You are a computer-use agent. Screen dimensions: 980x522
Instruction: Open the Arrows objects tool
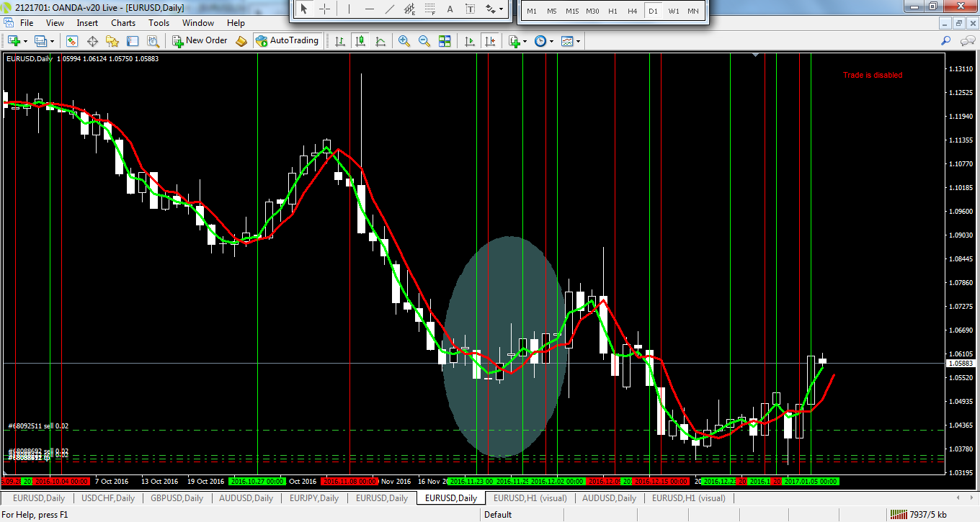tap(491, 9)
